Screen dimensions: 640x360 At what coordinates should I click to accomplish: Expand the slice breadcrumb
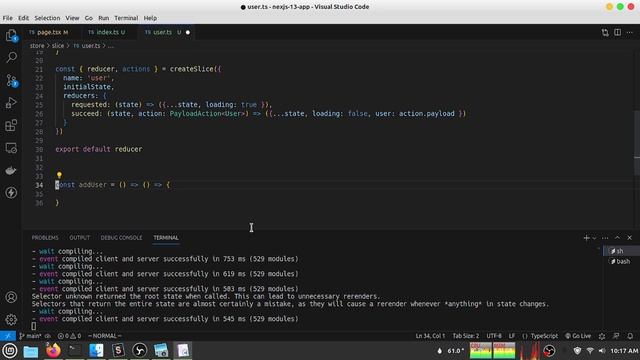click(58, 46)
